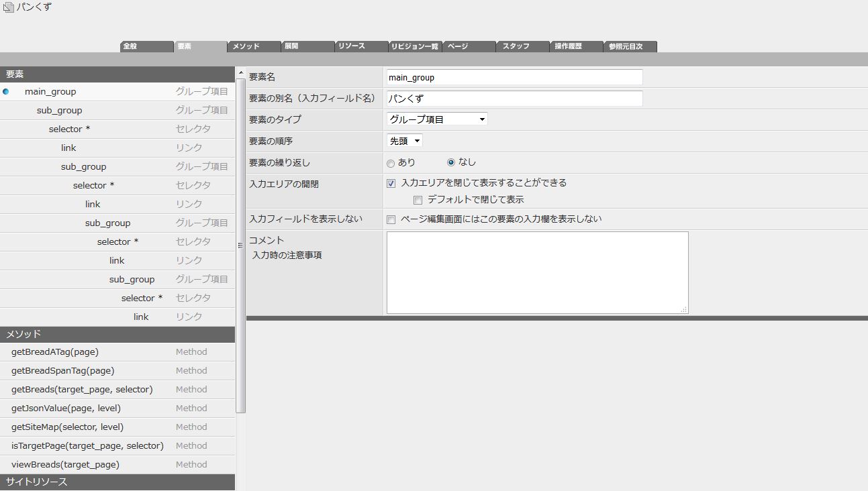Enable デフォルトで閉じて表示 checkbox

[x=418, y=200]
